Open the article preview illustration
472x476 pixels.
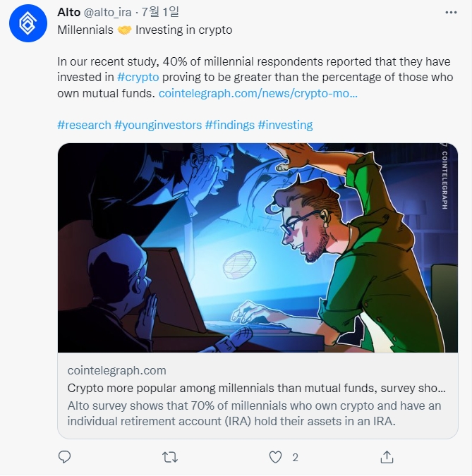point(258,248)
